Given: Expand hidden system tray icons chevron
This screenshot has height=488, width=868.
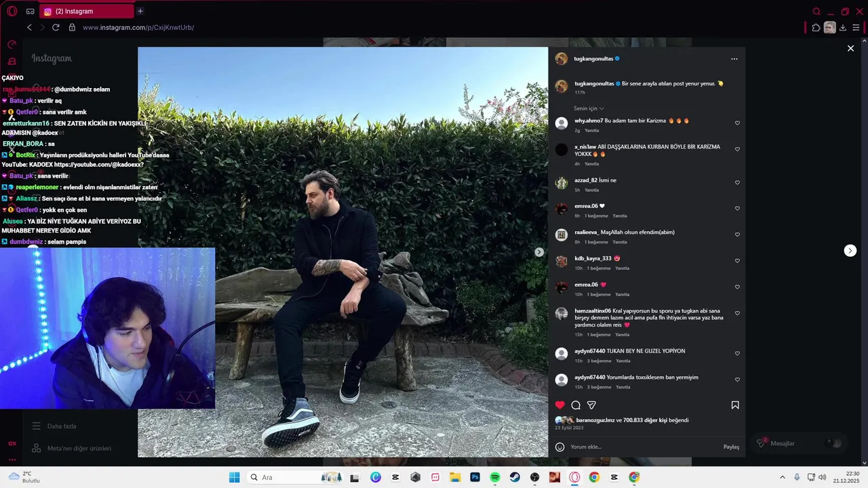Looking at the screenshot, I should pyautogui.click(x=782, y=477).
